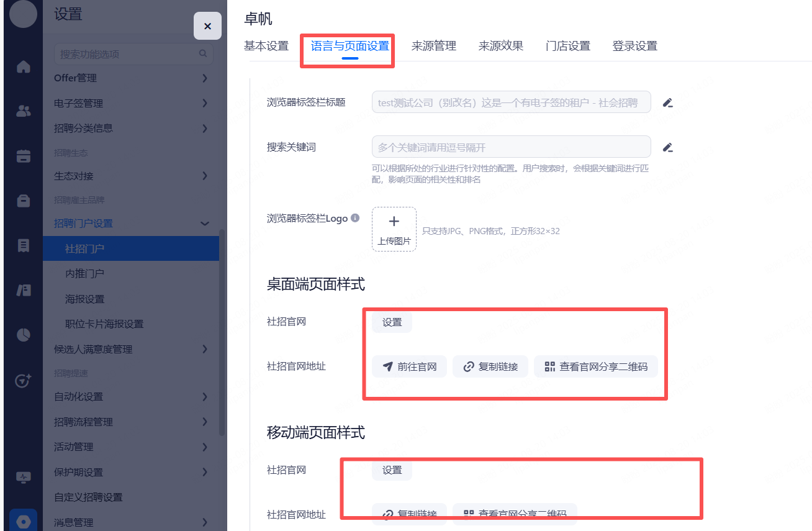
Task: Open the 门店设置 tab
Action: 567,46
